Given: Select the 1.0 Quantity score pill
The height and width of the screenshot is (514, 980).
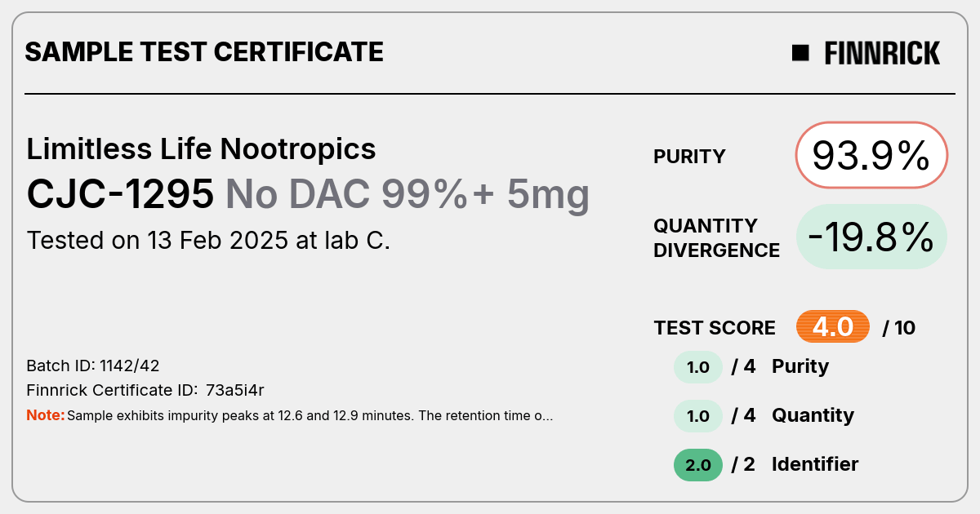Looking at the screenshot, I should click(x=697, y=416).
